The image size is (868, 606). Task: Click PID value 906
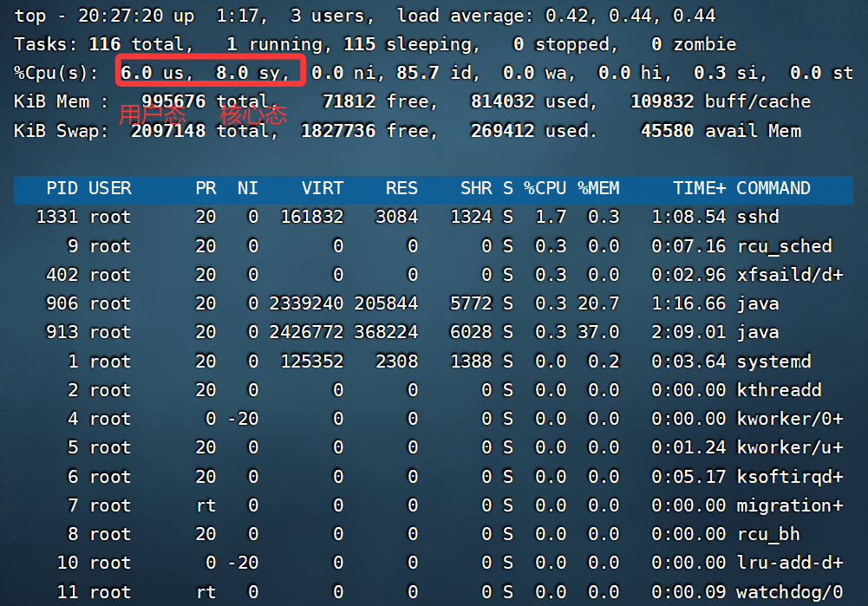coord(62,303)
